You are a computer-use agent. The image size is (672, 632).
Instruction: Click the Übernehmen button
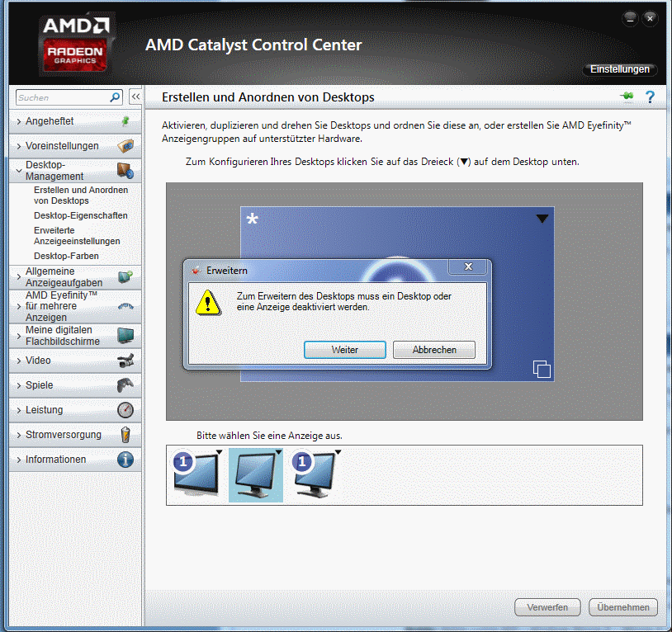pos(623,607)
